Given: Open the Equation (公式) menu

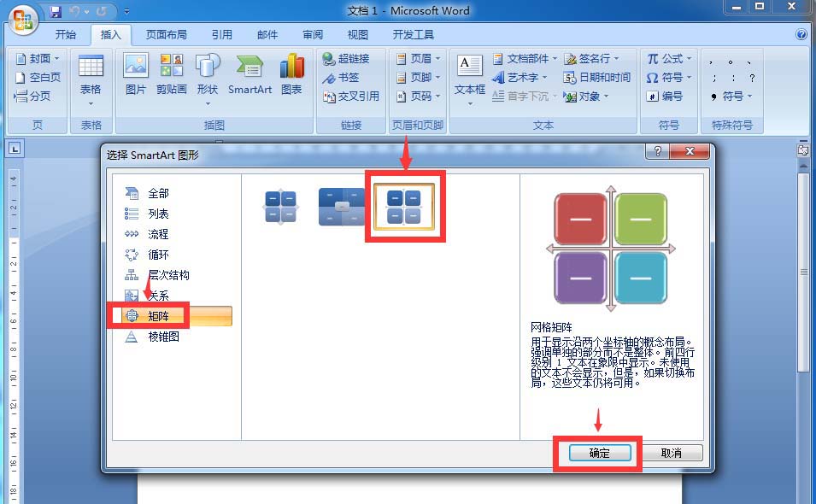Looking at the screenshot, I should pyautogui.click(x=669, y=59).
